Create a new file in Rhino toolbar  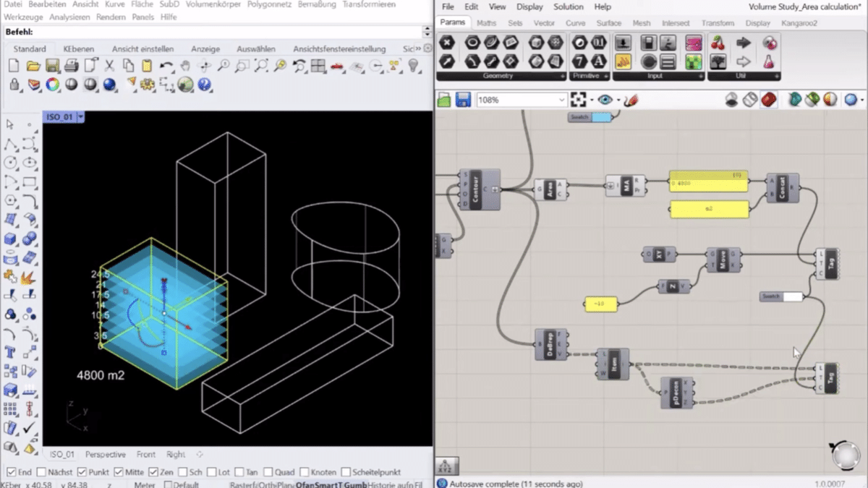coord(14,66)
